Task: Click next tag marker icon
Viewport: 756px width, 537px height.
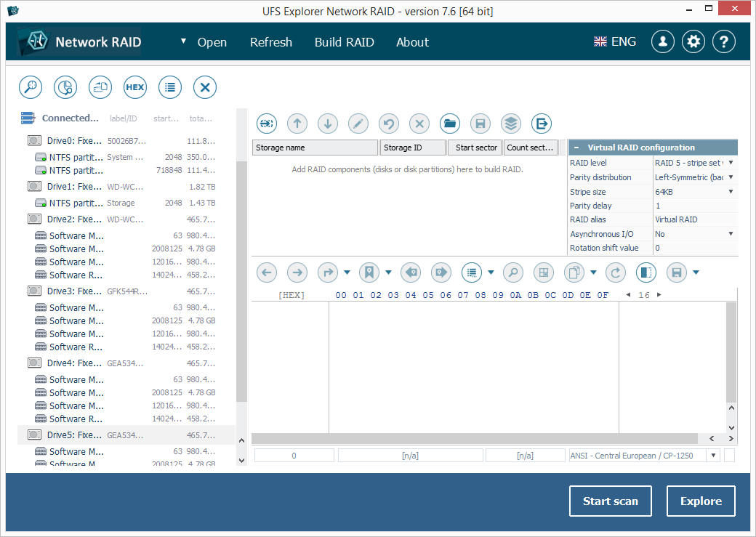Action: [x=441, y=272]
